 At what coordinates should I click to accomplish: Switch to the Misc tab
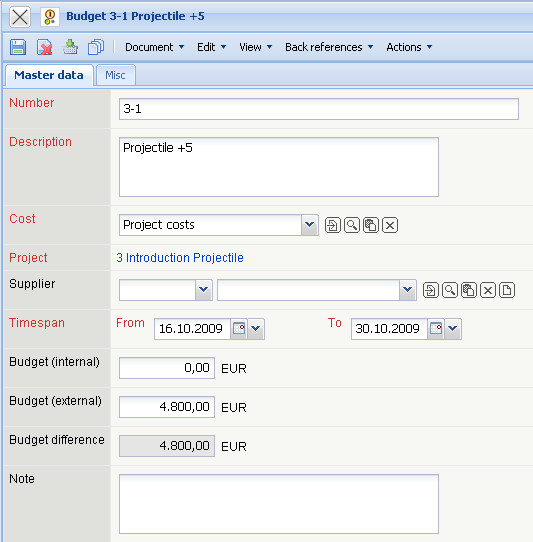[115, 75]
